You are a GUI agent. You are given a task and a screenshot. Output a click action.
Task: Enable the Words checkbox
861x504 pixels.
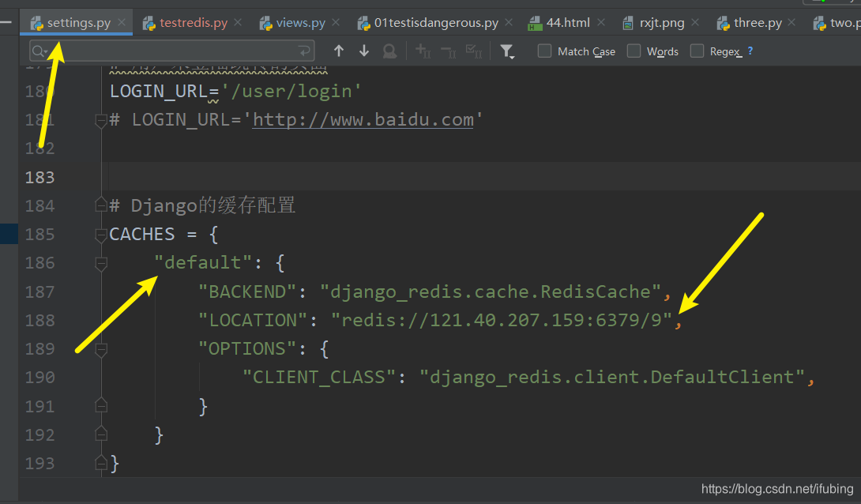coord(634,51)
